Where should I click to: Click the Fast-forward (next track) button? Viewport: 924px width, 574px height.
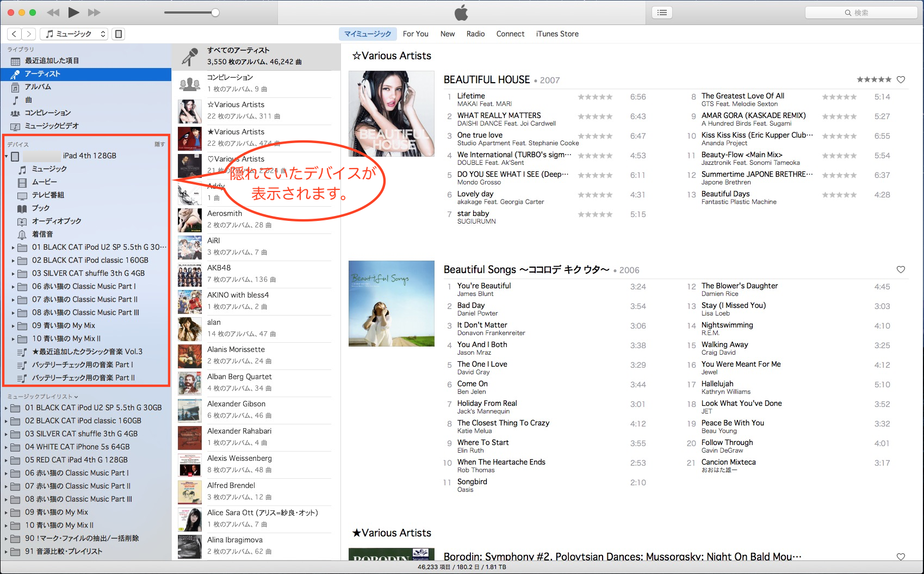point(94,13)
